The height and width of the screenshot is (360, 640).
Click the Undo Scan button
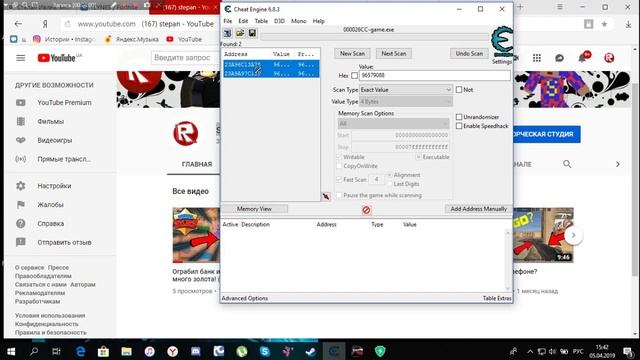coord(469,53)
